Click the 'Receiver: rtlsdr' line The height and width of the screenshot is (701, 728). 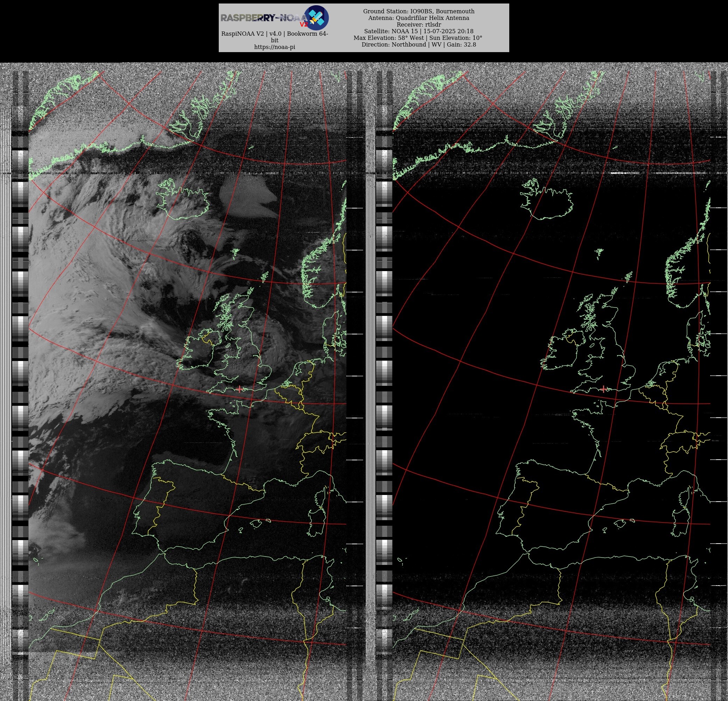419,24
